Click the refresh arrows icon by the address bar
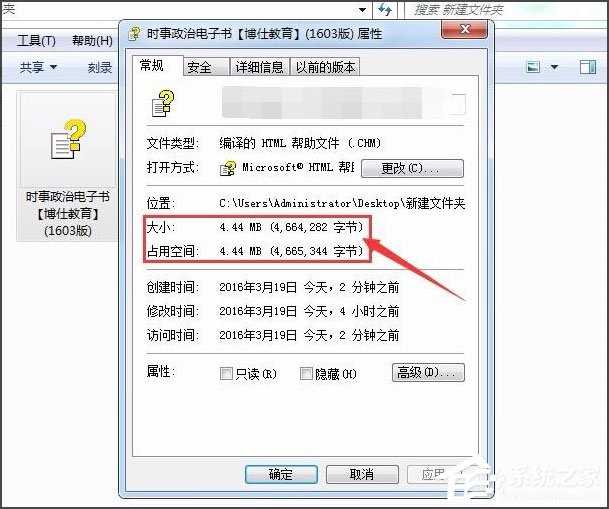The image size is (609, 509). pos(385,9)
